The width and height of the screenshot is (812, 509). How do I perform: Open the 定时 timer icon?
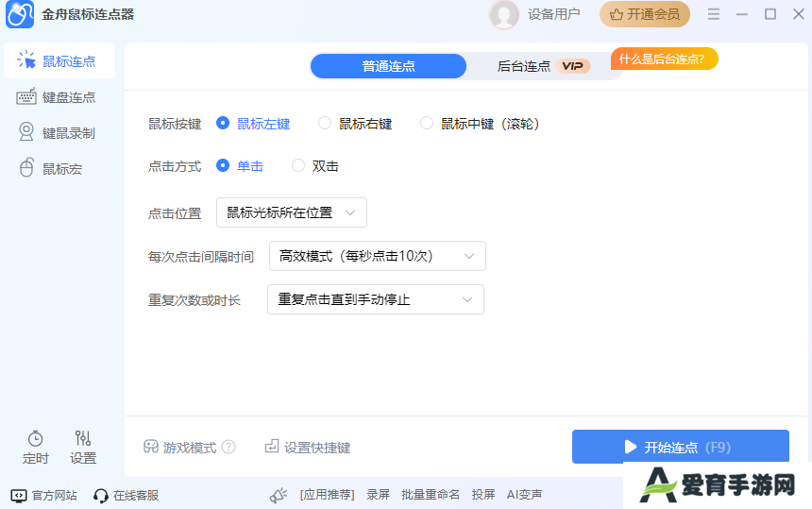(x=35, y=439)
